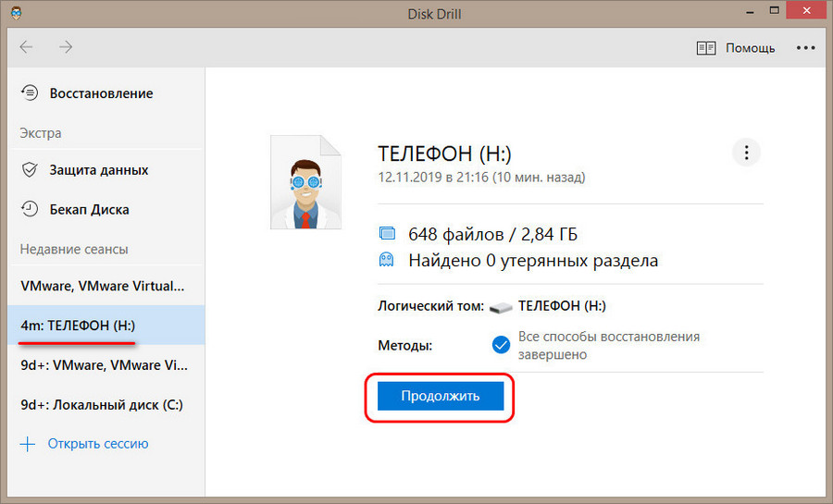Maximize the Disk Drill window

tap(775, 10)
